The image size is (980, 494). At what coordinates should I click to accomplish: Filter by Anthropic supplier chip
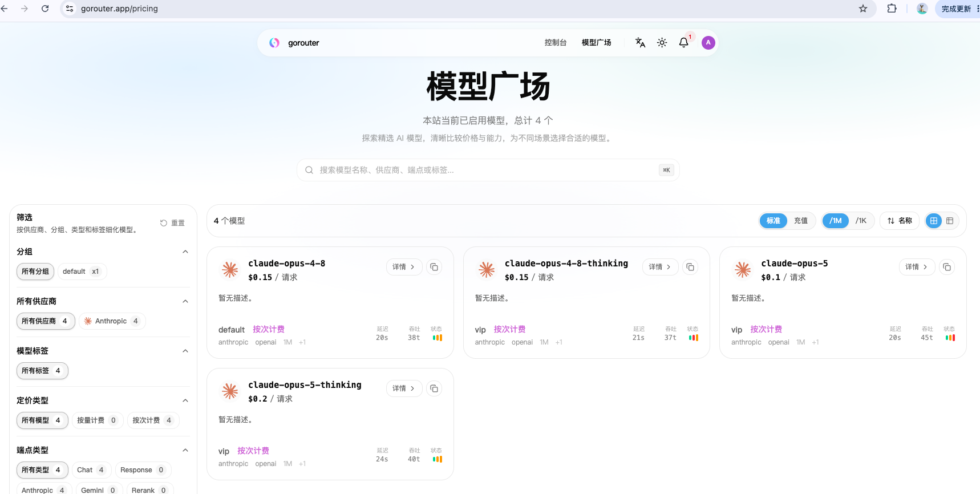pos(112,321)
